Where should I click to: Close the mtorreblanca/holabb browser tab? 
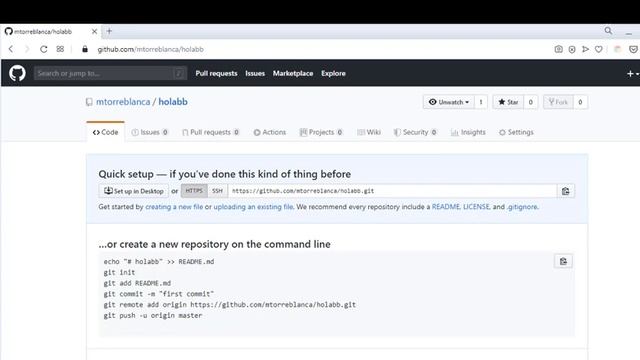click(x=94, y=31)
